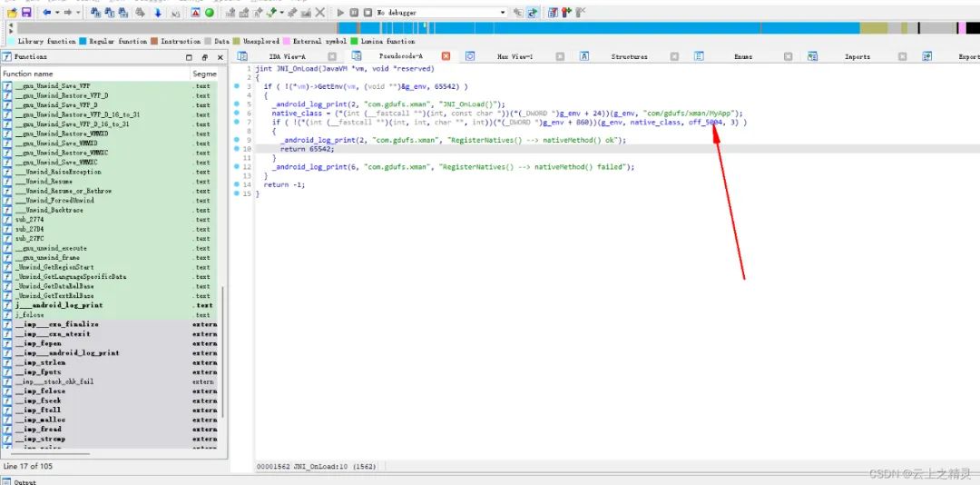Select the __imp_strlen function row
The image size is (980, 485).
(x=110, y=362)
